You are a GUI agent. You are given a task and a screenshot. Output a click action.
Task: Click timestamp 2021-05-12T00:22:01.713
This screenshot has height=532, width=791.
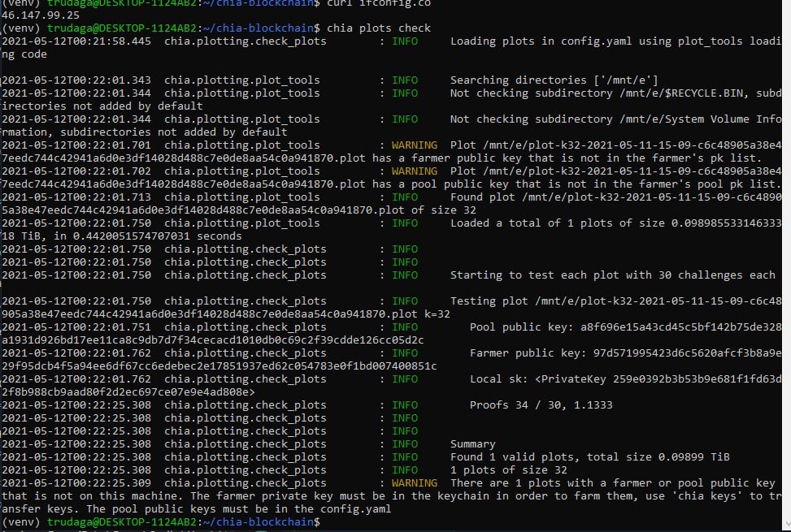click(x=76, y=197)
